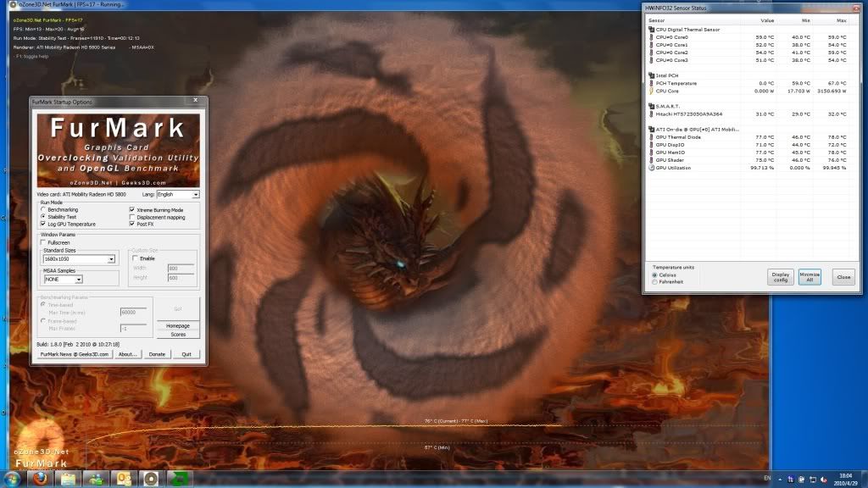868x488 pixels.
Task: Click the power icon beside CPU Core
Action: click(651, 91)
